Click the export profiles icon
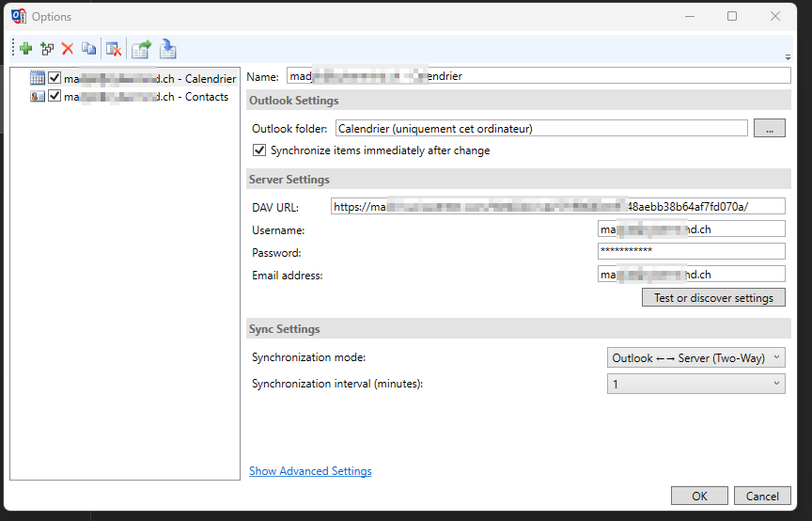 [x=141, y=49]
